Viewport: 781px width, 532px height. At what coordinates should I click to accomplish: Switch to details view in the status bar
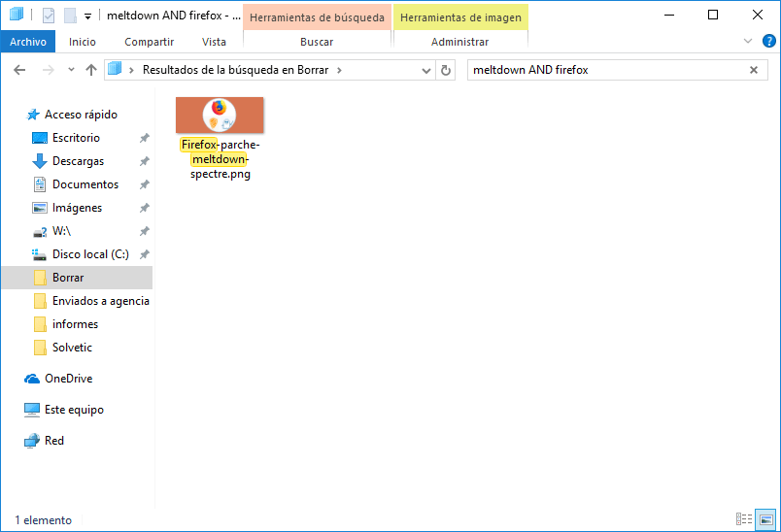coord(744,519)
